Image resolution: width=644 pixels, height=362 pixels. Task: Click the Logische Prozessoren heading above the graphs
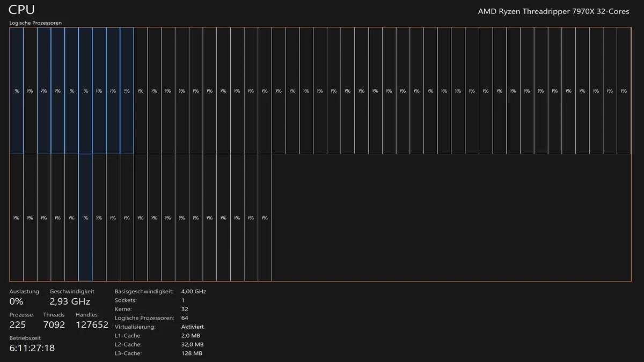click(x=35, y=23)
